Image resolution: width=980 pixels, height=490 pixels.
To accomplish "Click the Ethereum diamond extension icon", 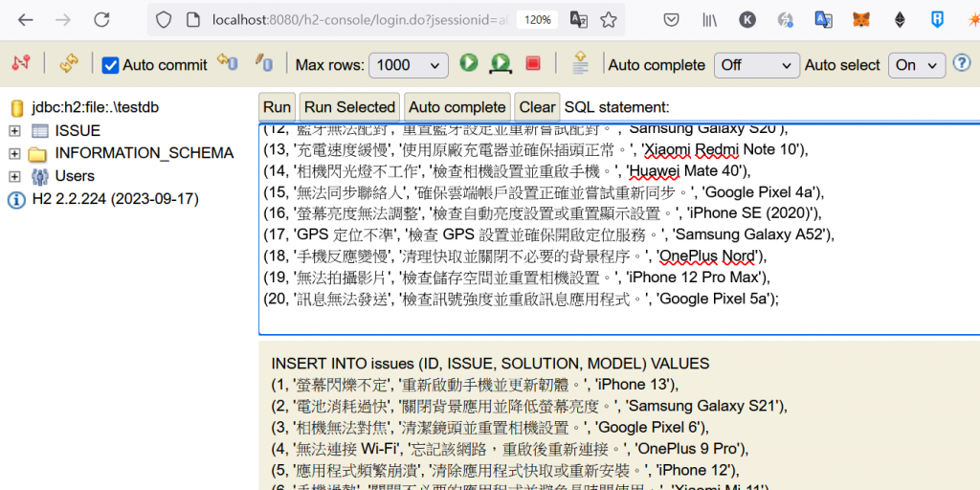I will (x=900, y=20).
